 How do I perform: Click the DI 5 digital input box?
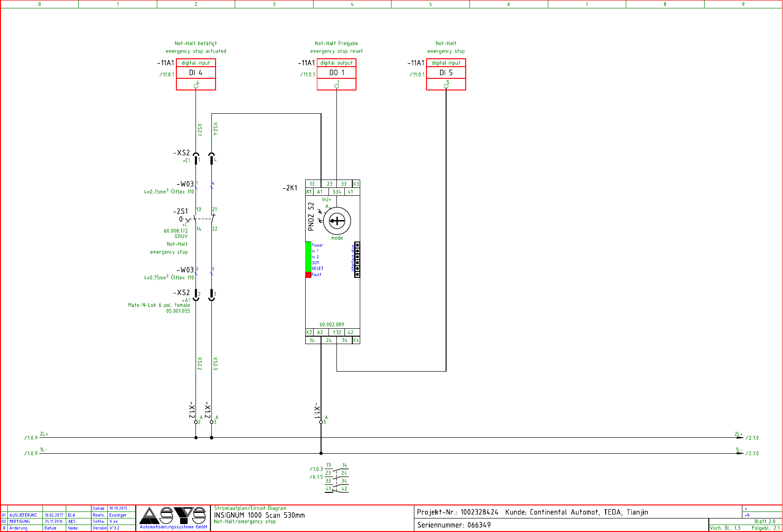point(446,74)
